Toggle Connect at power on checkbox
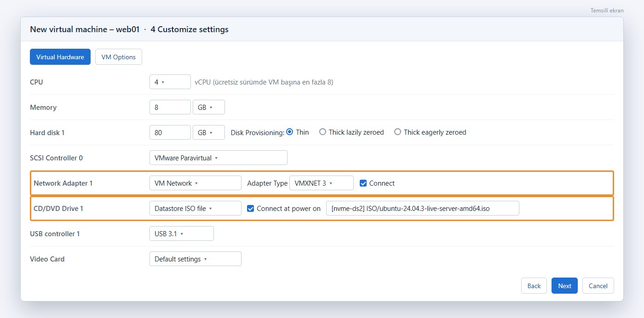 point(251,208)
